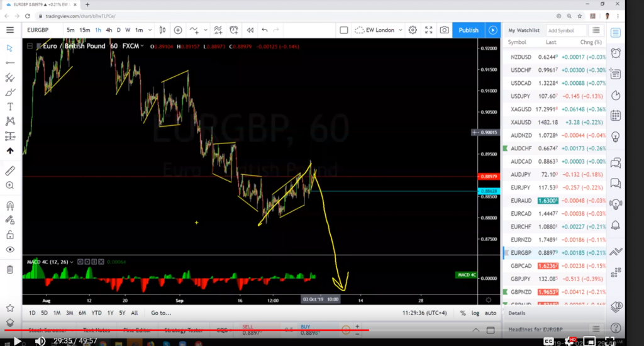The image size is (644, 346).
Task: Select the 5m timeframe
Action: (70, 30)
